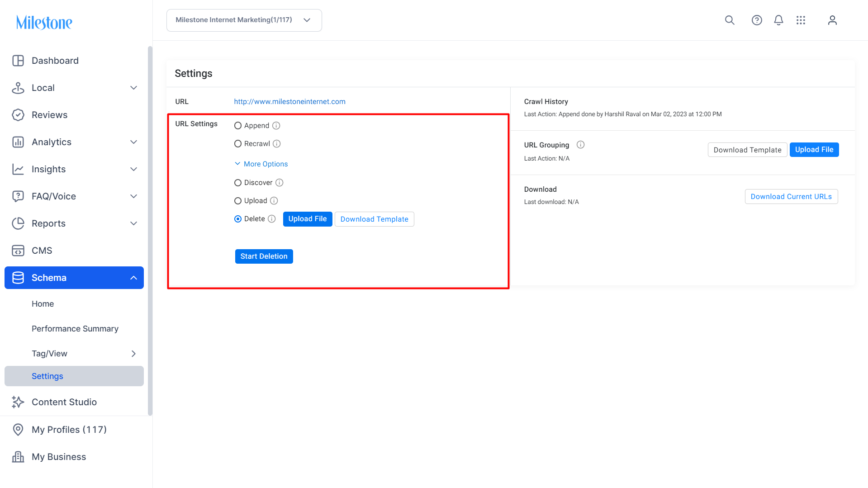This screenshot has width=868, height=488.
Task: Show info for URL Grouping
Action: [x=581, y=145]
